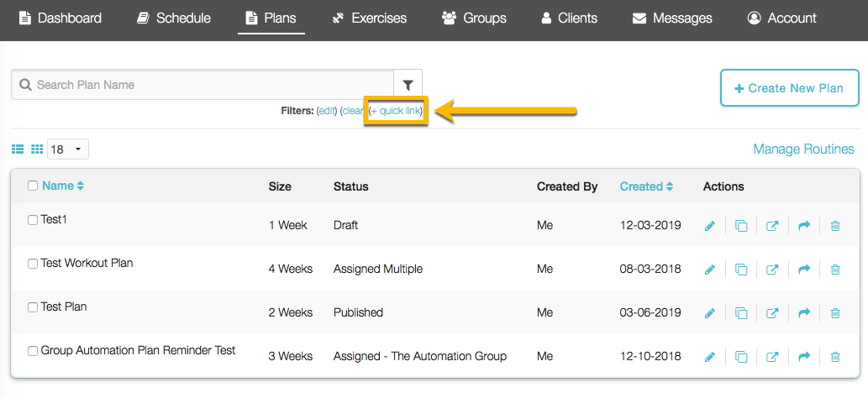
Task: Toggle the select-all checkbox beside Name
Action: (33, 186)
